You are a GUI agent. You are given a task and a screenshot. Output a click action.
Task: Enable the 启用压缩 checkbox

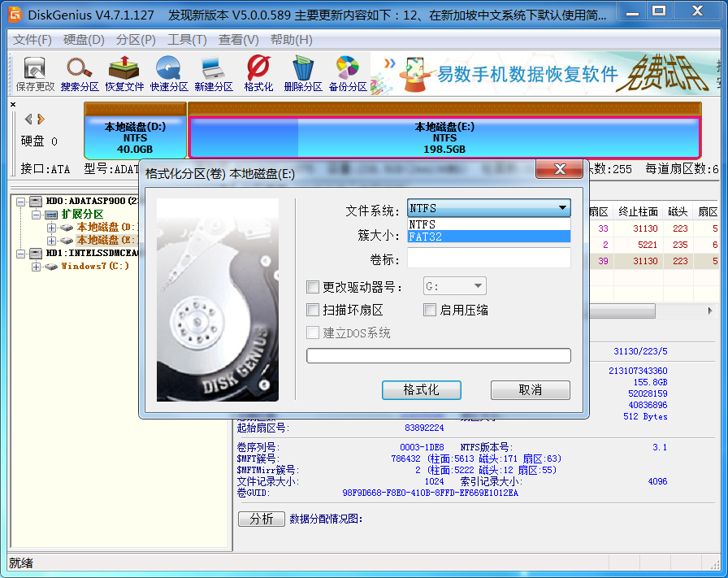point(431,310)
